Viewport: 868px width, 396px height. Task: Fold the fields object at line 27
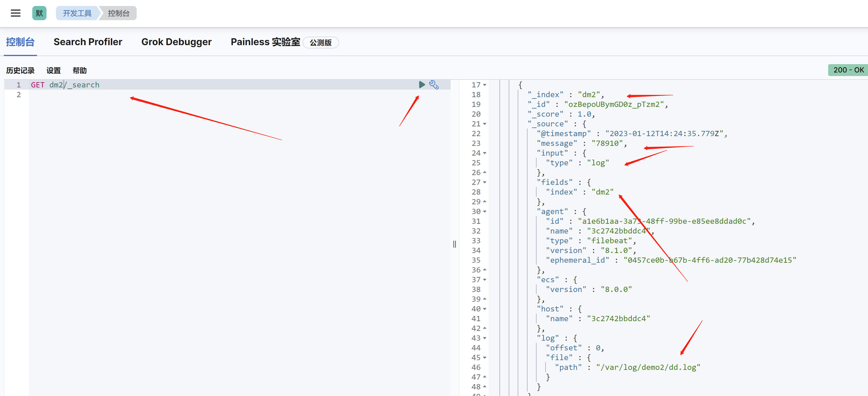click(x=485, y=182)
